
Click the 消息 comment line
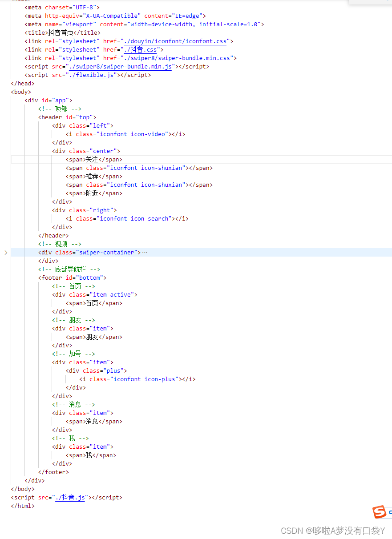[73, 405]
